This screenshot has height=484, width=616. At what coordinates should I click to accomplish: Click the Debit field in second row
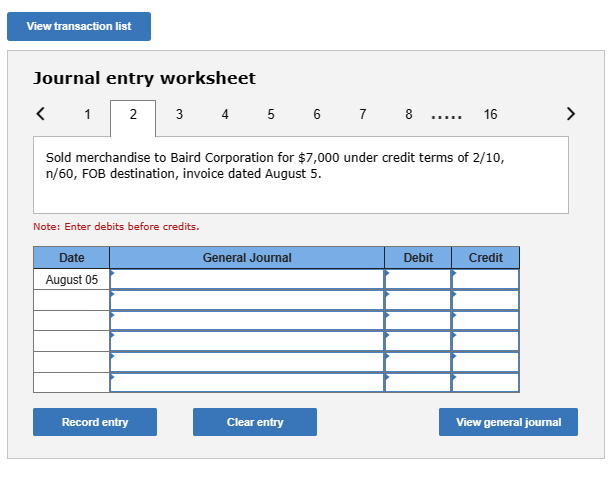point(418,300)
